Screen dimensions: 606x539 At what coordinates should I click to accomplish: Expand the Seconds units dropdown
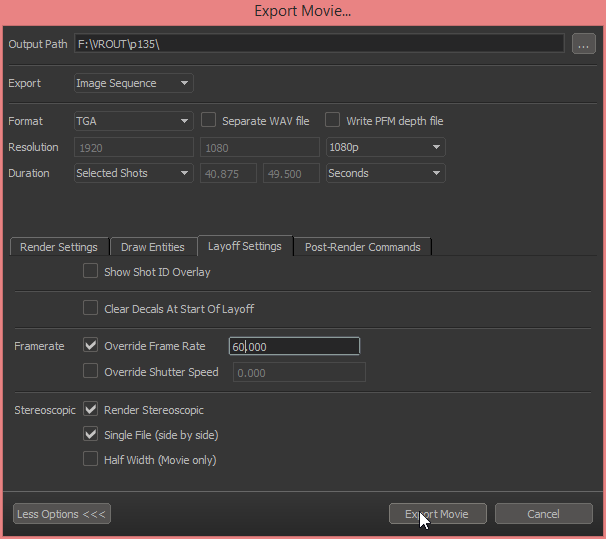click(385, 173)
